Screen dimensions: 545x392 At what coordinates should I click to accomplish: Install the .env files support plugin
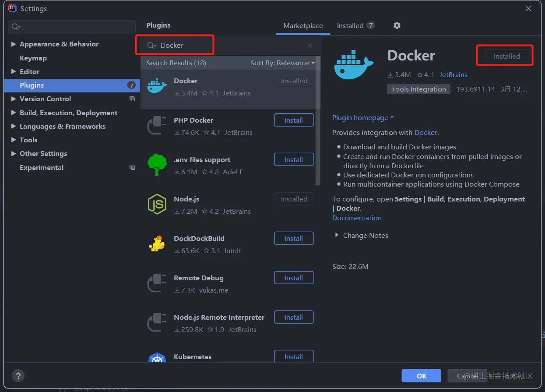[x=294, y=159]
